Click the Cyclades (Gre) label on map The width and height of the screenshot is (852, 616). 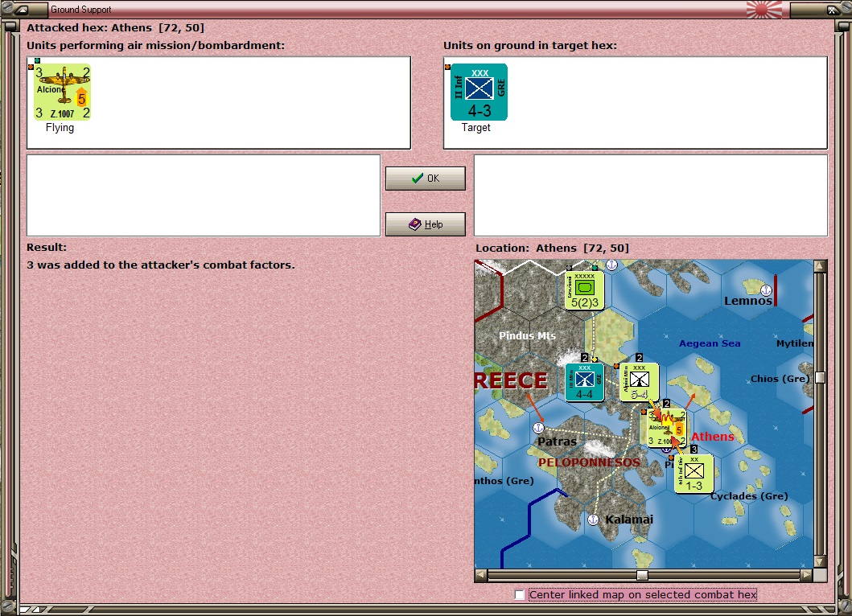(x=749, y=496)
